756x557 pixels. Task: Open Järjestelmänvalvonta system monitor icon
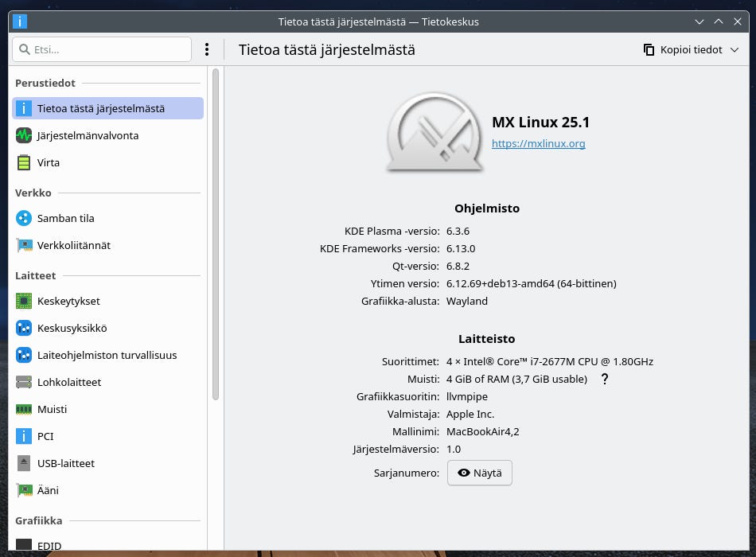coord(24,135)
